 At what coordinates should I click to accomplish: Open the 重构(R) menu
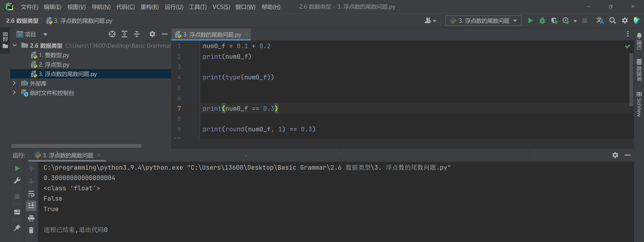click(x=149, y=7)
